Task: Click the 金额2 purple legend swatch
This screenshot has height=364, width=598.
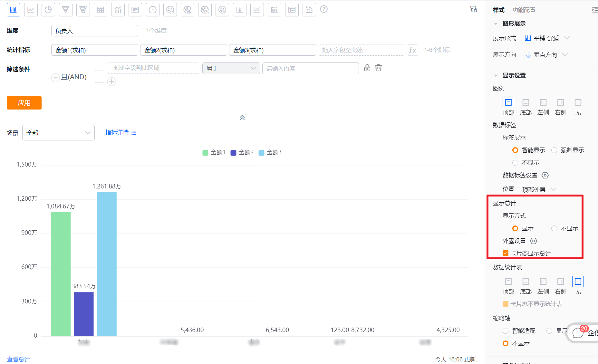Action: point(234,153)
